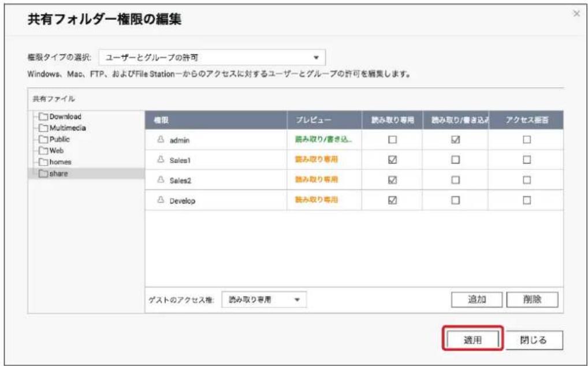The image size is (588, 366).
Task: Click the Sales1 user icon
Action: click(161, 159)
